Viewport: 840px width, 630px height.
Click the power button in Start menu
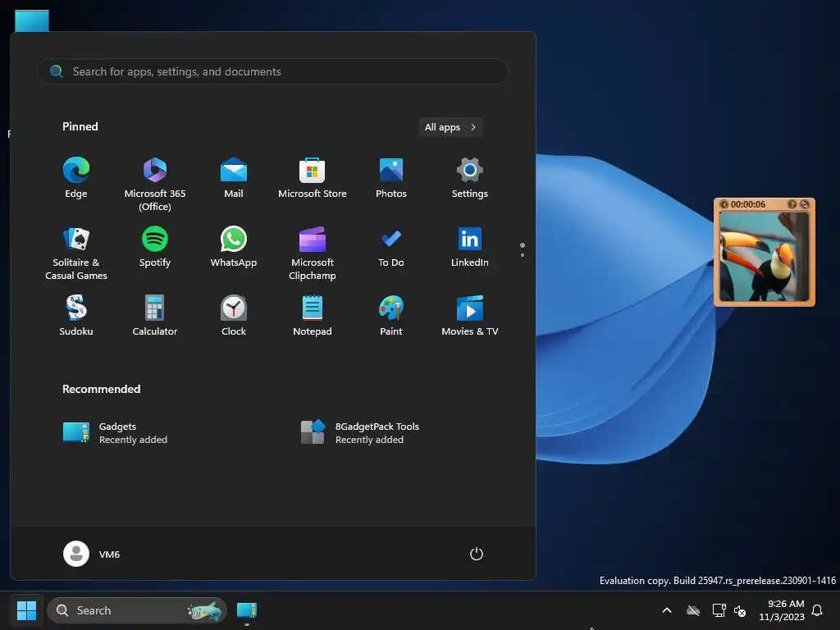pyautogui.click(x=477, y=554)
